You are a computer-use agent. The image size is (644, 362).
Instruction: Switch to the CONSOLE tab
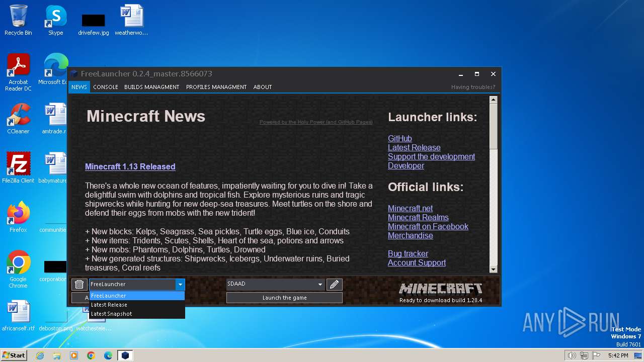point(106,87)
